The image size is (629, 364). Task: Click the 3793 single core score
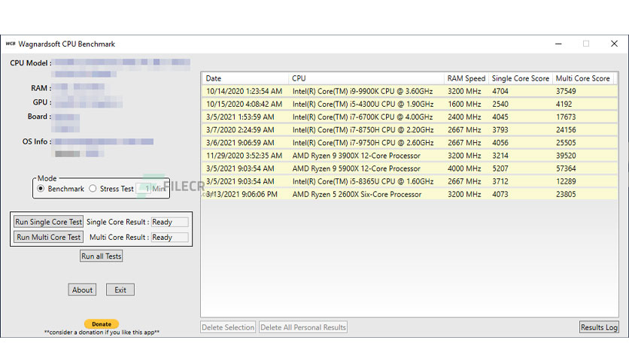pyautogui.click(x=500, y=129)
